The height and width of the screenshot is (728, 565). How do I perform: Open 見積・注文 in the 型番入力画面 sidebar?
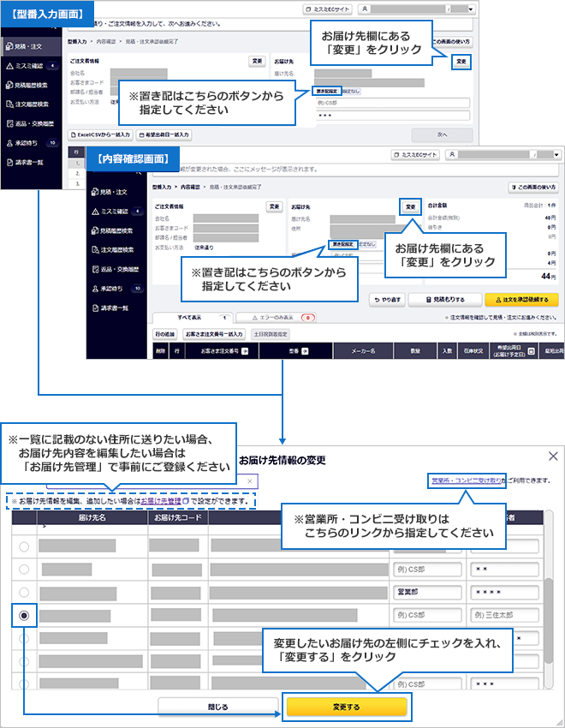point(31,46)
